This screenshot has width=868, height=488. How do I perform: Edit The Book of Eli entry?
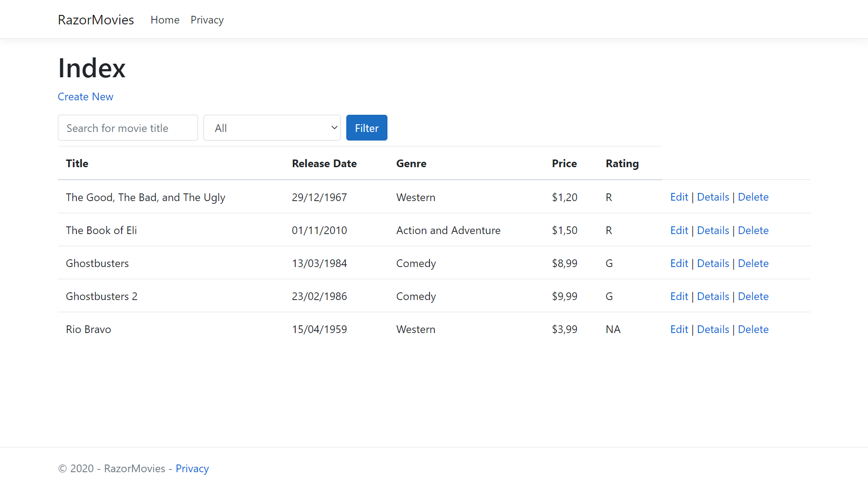click(x=679, y=230)
